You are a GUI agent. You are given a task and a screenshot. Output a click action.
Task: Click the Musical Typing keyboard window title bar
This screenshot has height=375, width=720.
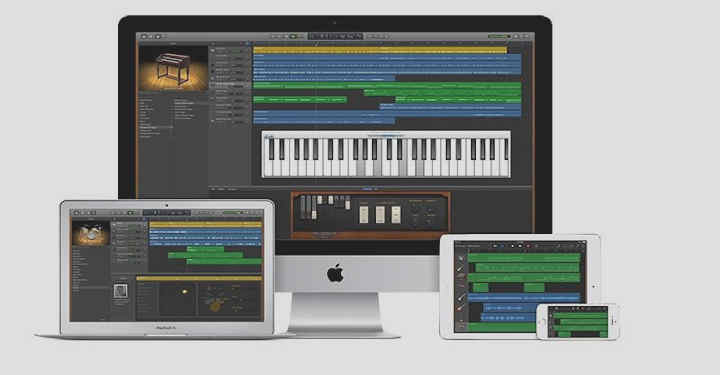point(386,134)
